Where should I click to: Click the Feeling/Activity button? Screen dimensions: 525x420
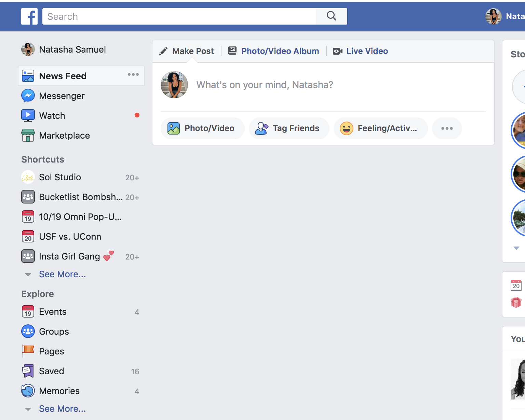[x=381, y=128]
